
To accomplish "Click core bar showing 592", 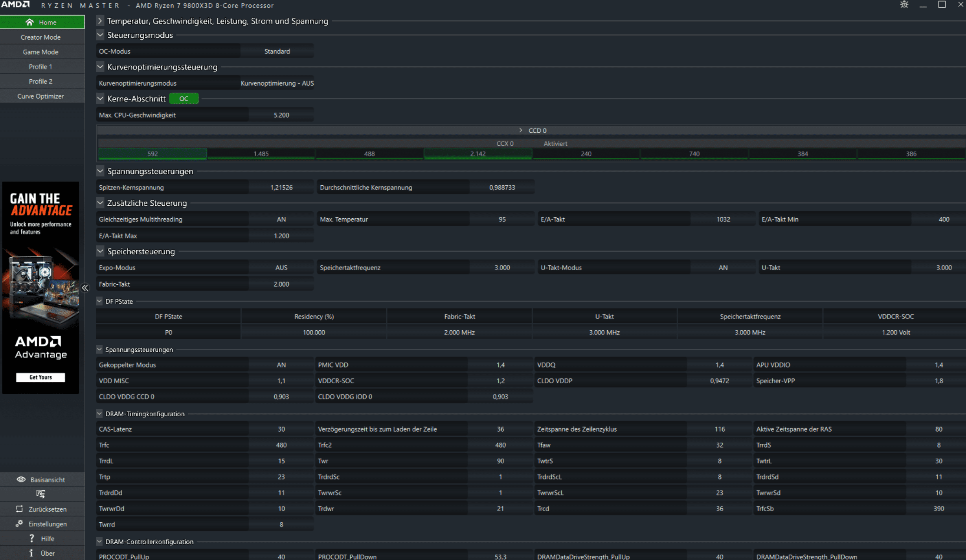I will [152, 154].
